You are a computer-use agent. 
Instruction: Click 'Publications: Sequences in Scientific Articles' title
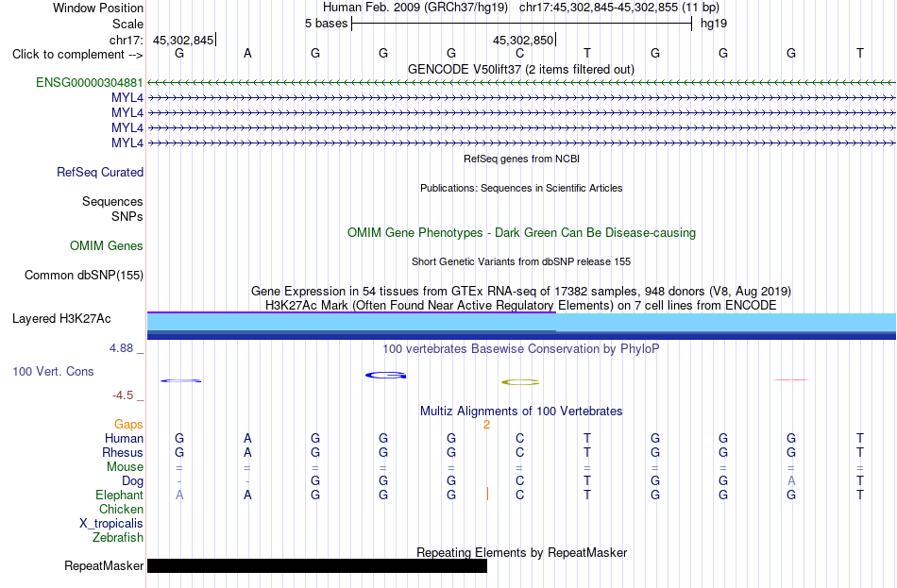(x=521, y=188)
